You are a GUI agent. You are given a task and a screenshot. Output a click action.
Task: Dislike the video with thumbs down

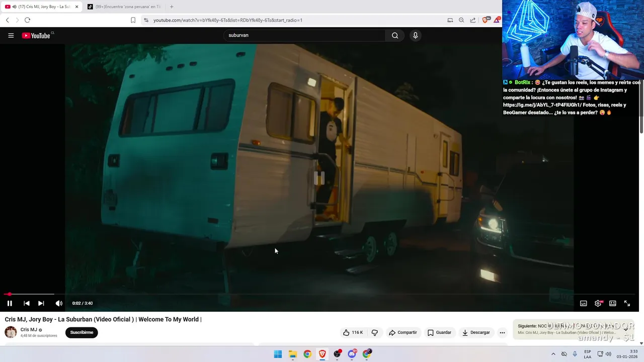[x=375, y=332]
